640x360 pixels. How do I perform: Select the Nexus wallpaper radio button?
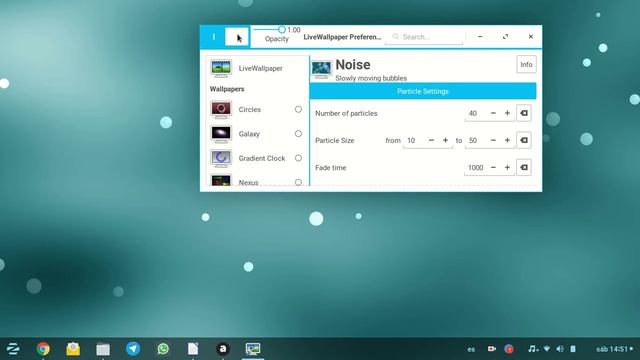(298, 182)
